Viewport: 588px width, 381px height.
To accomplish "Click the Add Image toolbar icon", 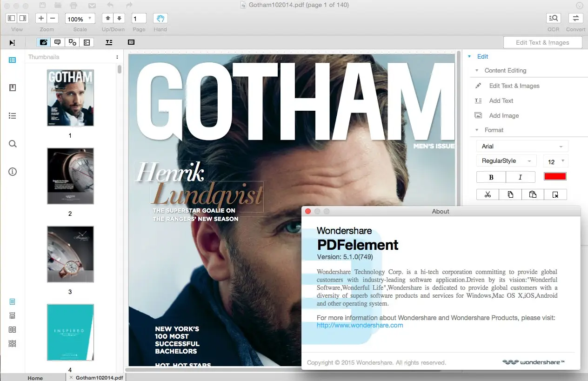I will [131, 42].
